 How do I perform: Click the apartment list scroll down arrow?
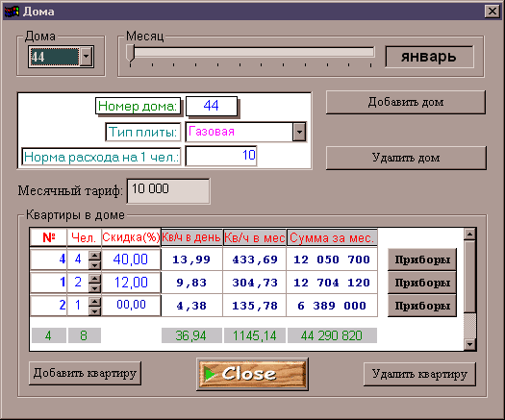pyautogui.click(x=470, y=344)
